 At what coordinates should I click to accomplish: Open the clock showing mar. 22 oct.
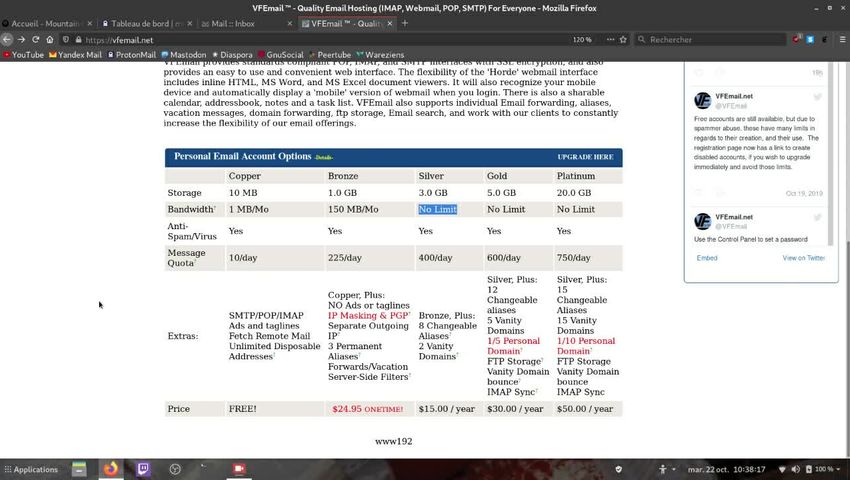pos(726,470)
